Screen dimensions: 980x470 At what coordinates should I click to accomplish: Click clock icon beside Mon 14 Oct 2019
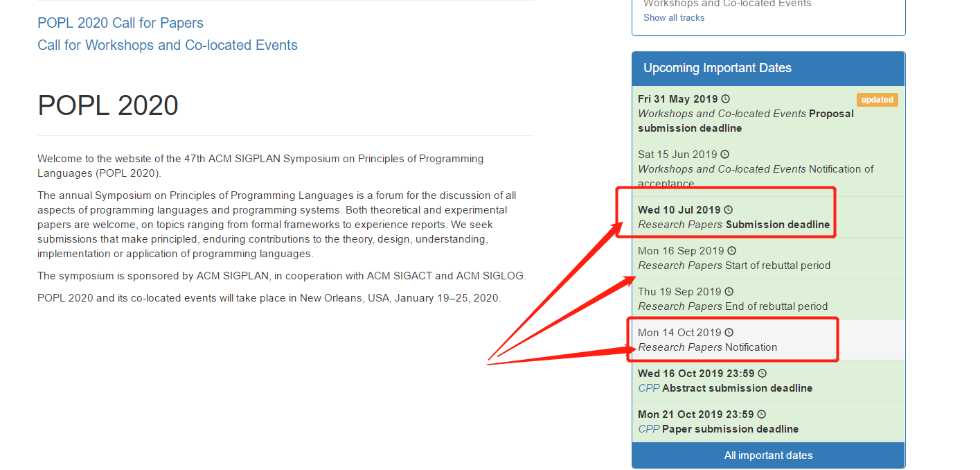point(729,332)
